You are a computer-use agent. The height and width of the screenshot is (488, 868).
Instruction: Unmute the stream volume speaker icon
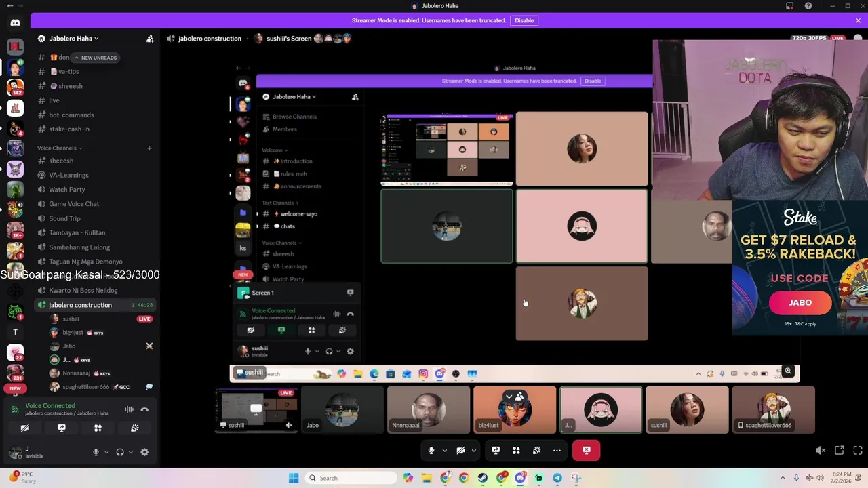[x=821, y=450]
